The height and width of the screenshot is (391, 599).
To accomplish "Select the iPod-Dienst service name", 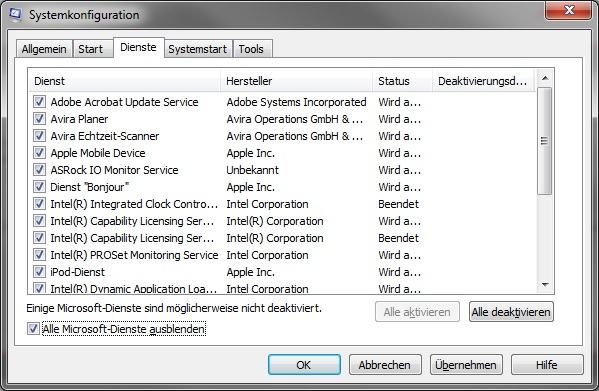I will [x=78, y=272].
